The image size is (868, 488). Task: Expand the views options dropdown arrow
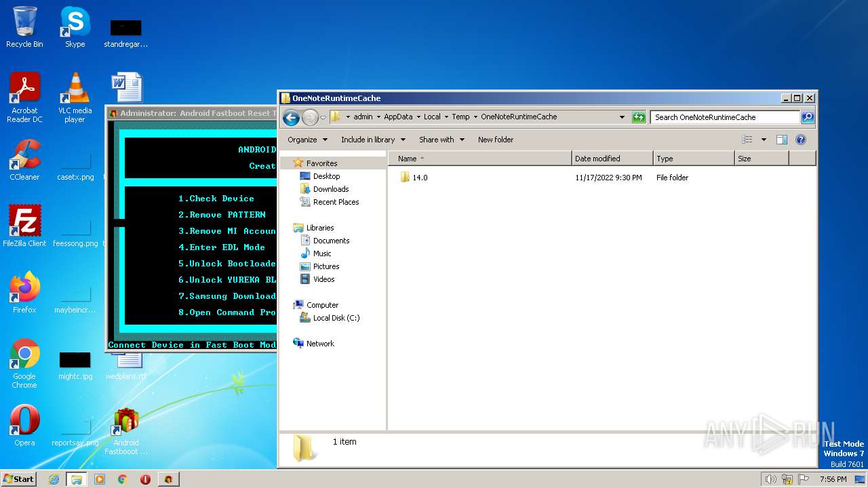click(x=764, y=140)
